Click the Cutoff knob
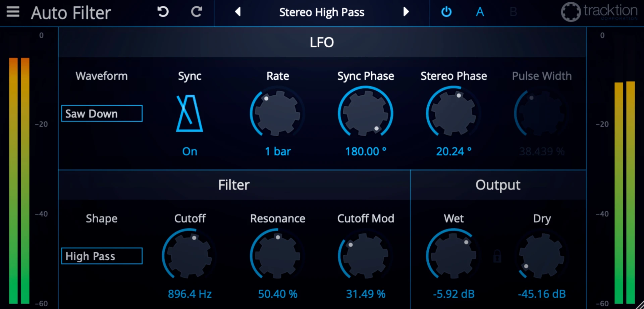This screenshot has height=309, width=644. click(190, 256)
